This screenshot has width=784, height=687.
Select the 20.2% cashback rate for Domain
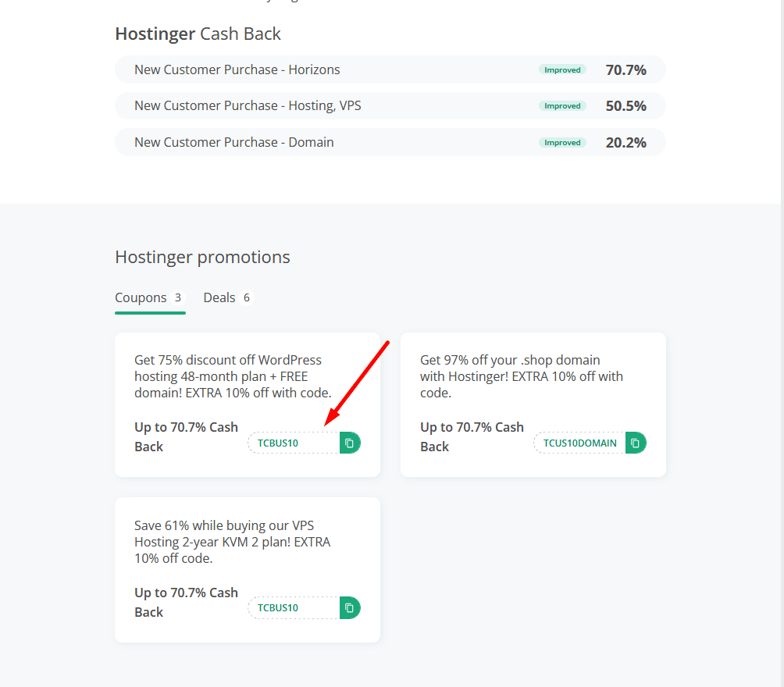(625, 142)
